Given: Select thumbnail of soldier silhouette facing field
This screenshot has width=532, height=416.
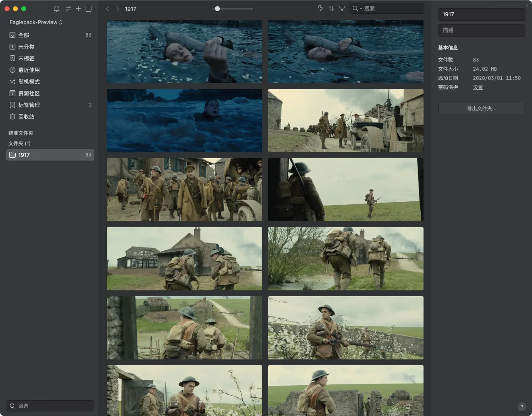Looking at the screenshot, I should coord(346,190).
